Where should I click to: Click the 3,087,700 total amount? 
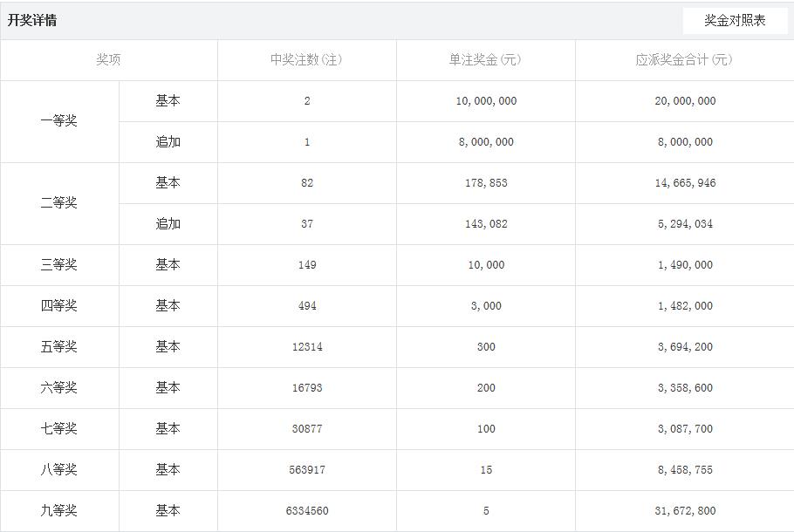click(x=685, y=429)
